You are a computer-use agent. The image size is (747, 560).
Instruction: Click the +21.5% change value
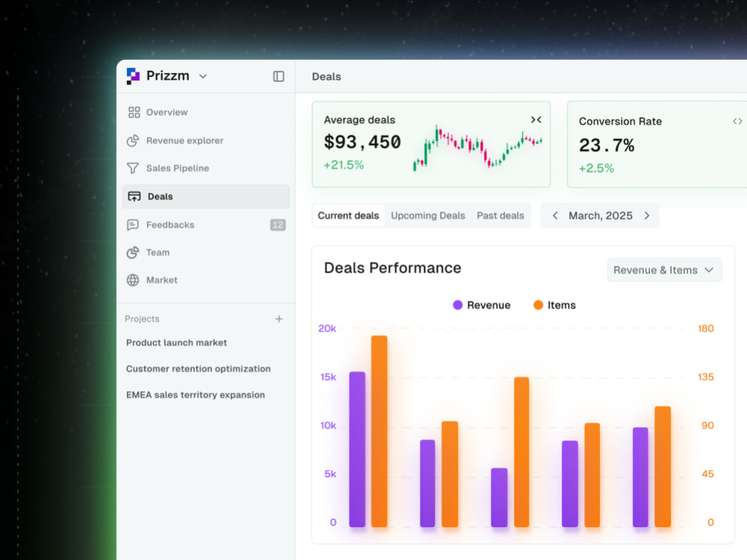[344, 165]
